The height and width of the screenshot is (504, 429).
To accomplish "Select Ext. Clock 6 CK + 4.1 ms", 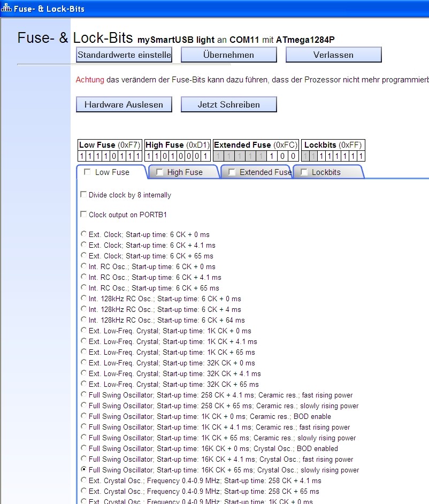I will coord(83,245).
